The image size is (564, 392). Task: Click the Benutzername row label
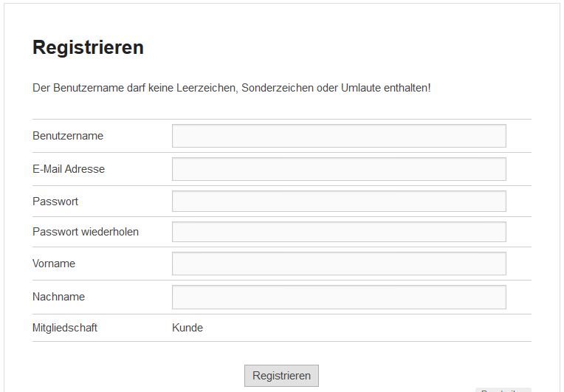click(68, 136)
